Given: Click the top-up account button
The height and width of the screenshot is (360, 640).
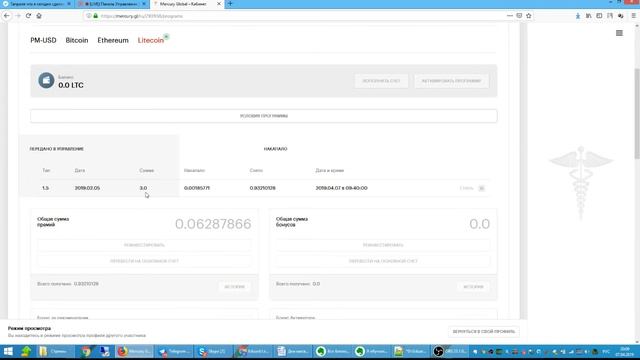Looking at the screenshot, I should point(381,81).
